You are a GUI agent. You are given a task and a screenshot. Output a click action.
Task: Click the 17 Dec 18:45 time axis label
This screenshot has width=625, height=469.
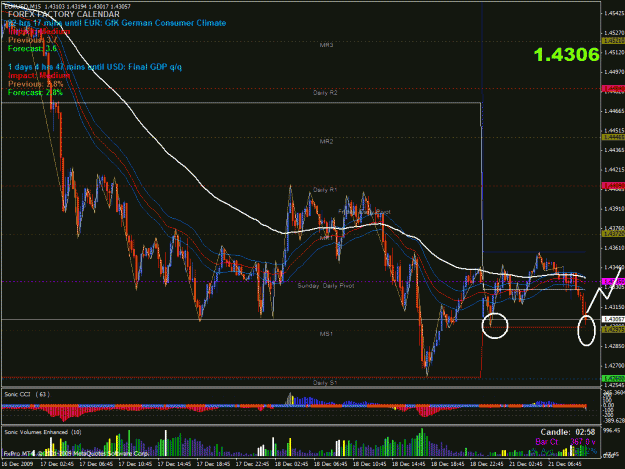pos(213,464)
